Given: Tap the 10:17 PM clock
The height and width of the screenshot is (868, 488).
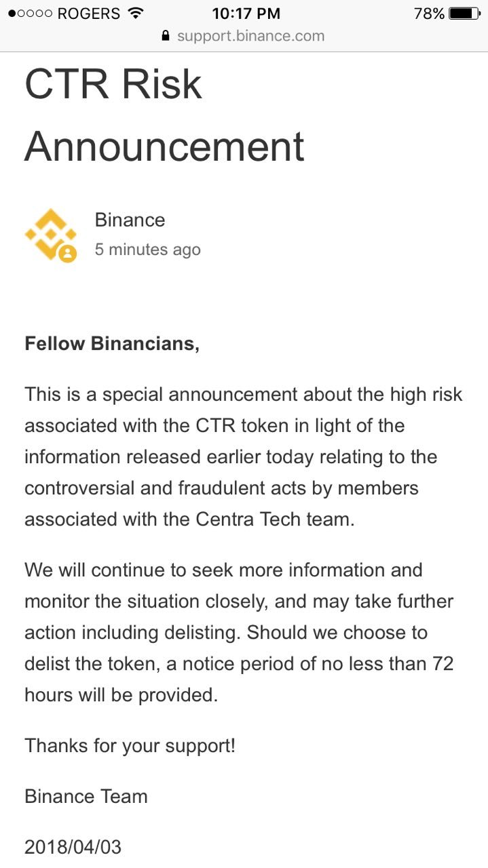Looking at the screenshot, I should click(x=244, y=13).
